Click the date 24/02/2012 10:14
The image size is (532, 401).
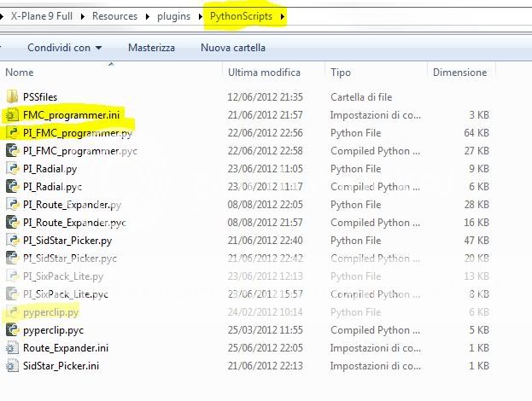coord(265,312)
